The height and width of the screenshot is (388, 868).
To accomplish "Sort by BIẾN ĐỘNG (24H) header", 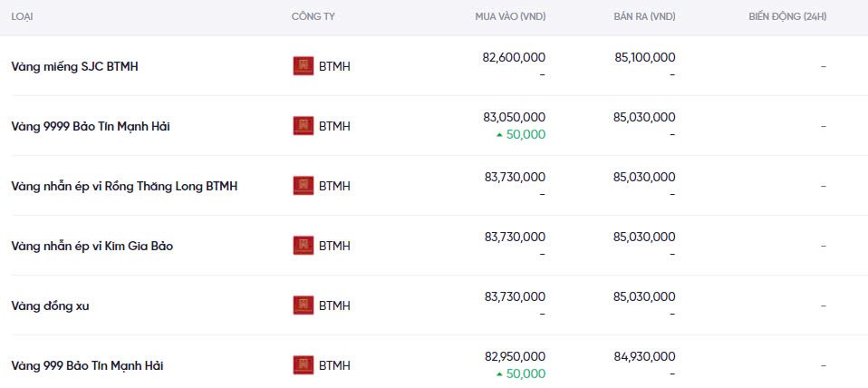I will [787, 16].
